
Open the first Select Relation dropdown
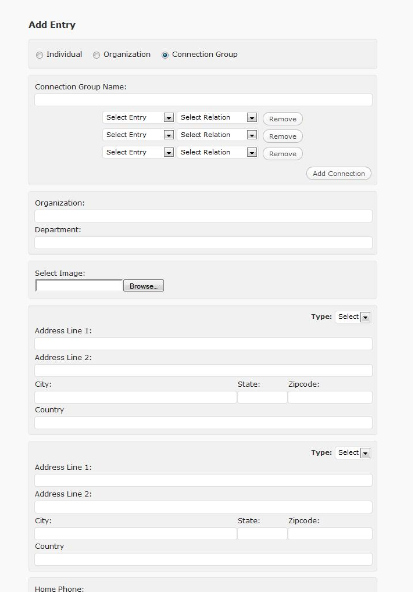coord(217,117)
